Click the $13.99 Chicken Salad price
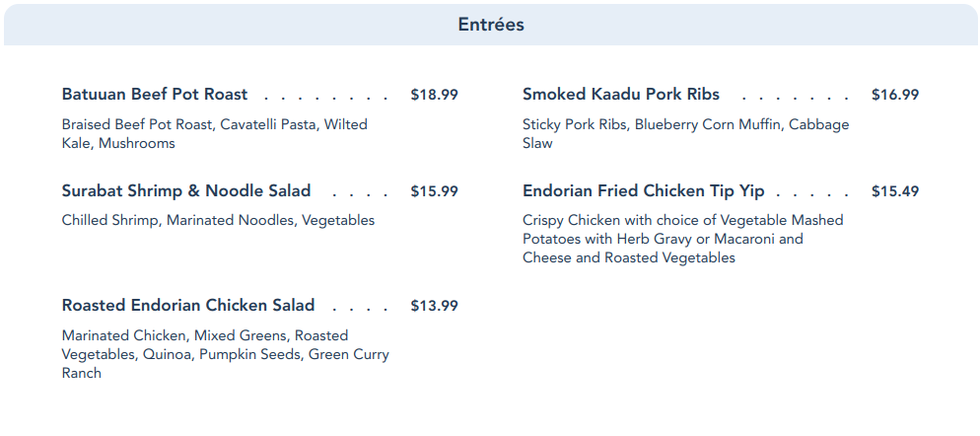The height and width of the screenshot is (436, 980). tap(434, 306)
